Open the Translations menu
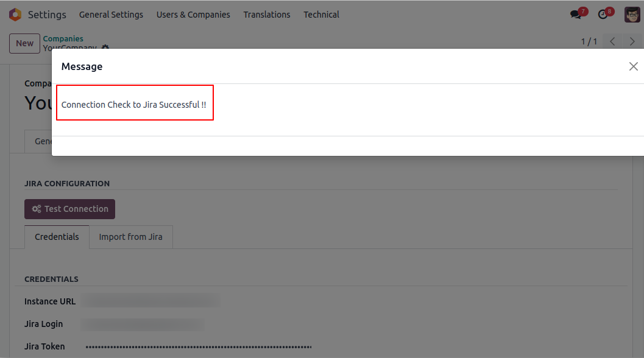The height and width of the screenshot is (358, 644). click(x=266, y=15)
